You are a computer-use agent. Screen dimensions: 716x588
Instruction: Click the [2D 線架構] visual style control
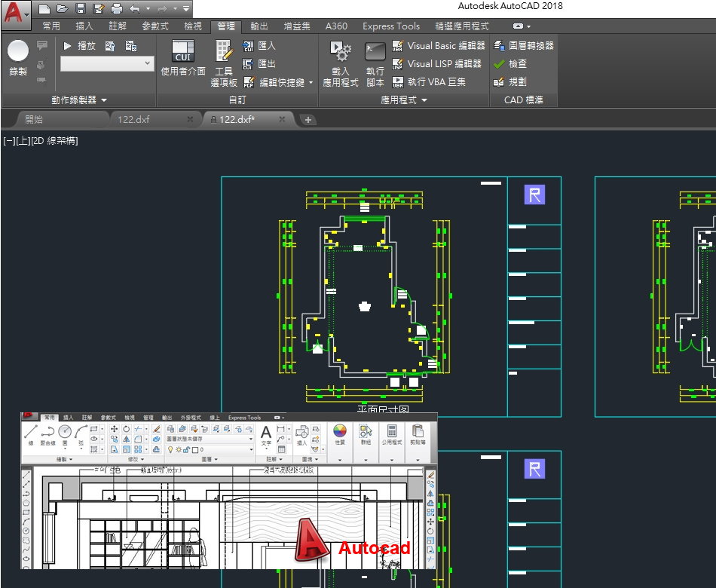coord(54,141)
